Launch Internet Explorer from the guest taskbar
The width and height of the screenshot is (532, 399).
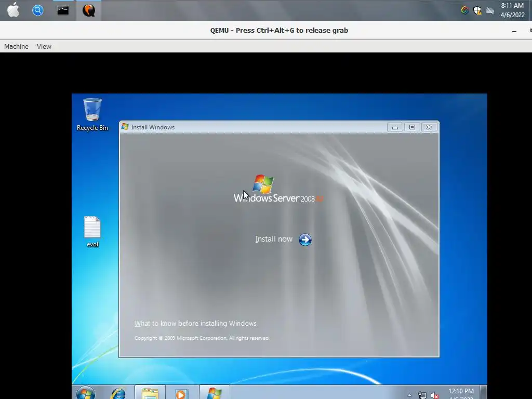pyautogui.click(x=118, y=394)
